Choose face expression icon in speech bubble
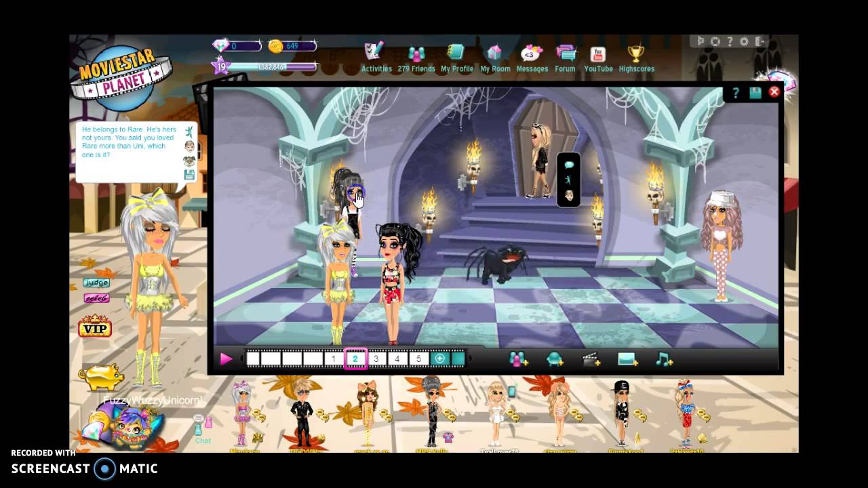Viewport: 868px width, 488px height. pos(189,146)
